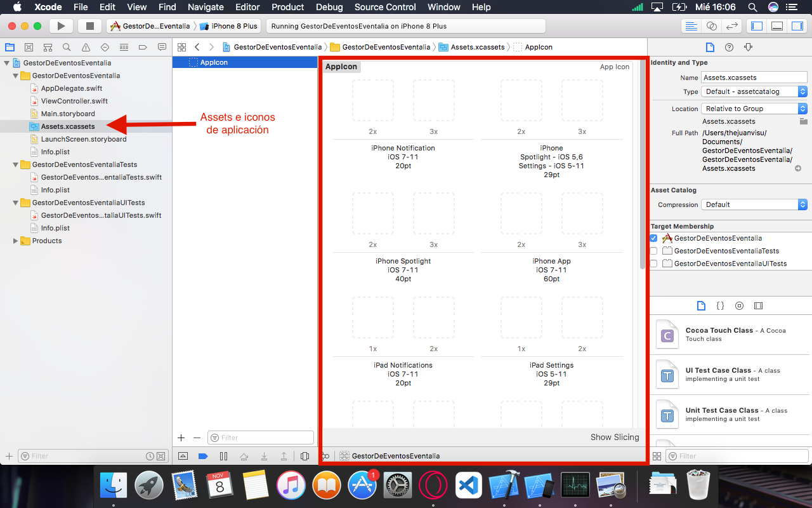Image resolution: width=812 pixels, height=508 pixels.
Task: Open the Navigate menu
Action: click(x=206, y=7)
